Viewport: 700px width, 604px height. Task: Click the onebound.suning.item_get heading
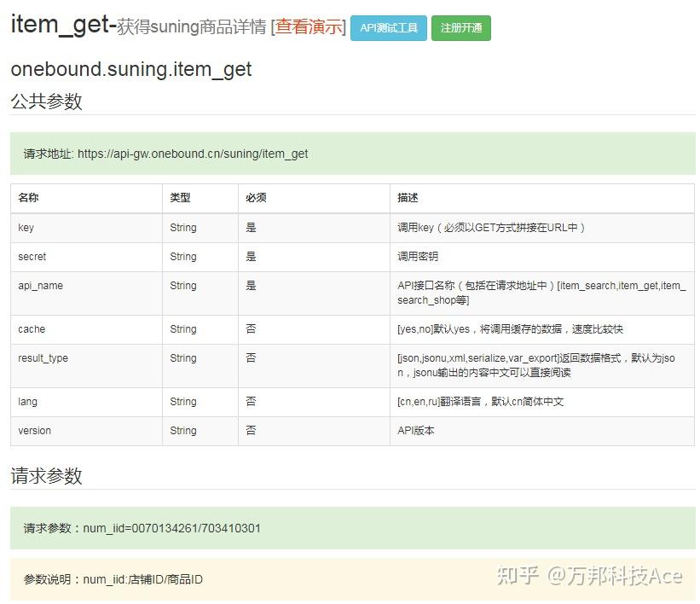point(130,69)
